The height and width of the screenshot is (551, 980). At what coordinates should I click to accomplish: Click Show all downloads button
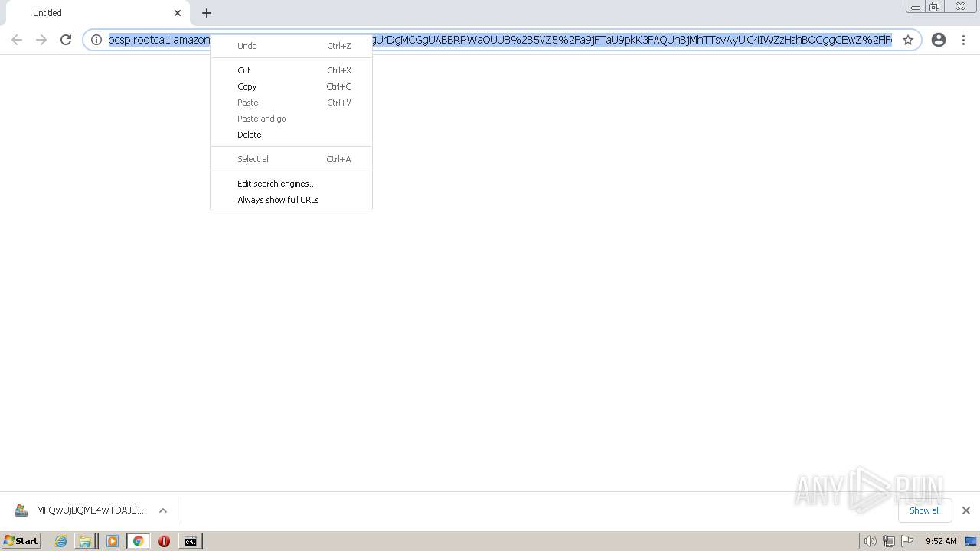pyautogui.click(x=925, y=510)
